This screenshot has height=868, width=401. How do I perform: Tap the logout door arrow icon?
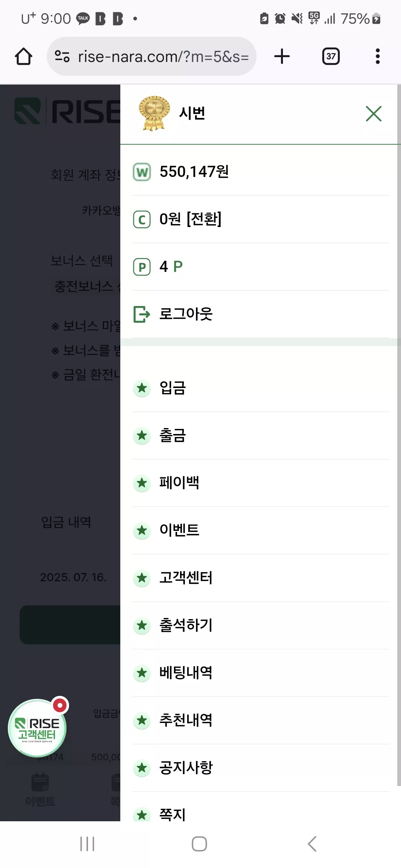tap(142, 314)
